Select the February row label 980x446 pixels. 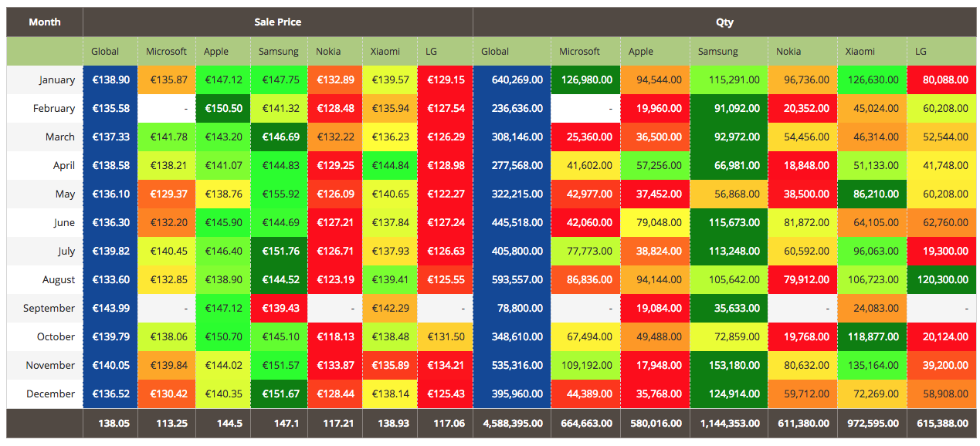45,109
